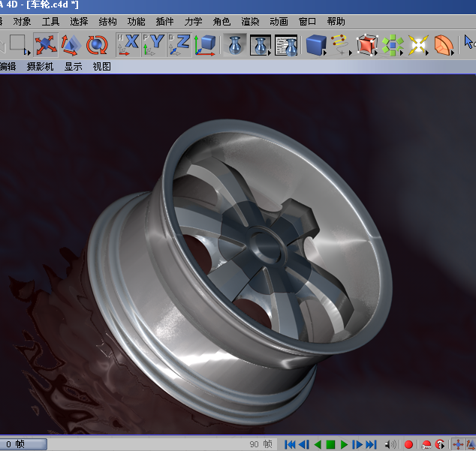Open the 帮助 menu
Image resolution: width=476 pixels, height=451 pixels.
[x=336, y=22]
